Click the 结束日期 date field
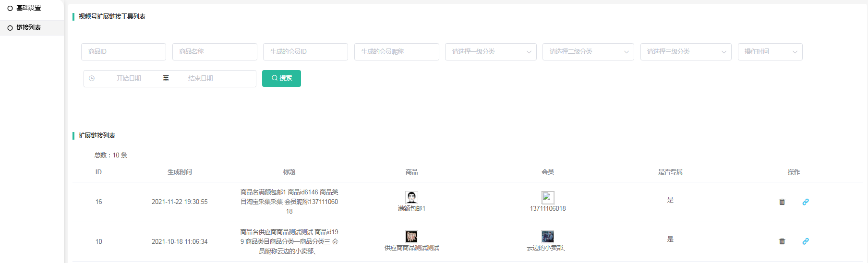Image resolution: width=868 pixels, height=263 pixels. pos(201,78)
